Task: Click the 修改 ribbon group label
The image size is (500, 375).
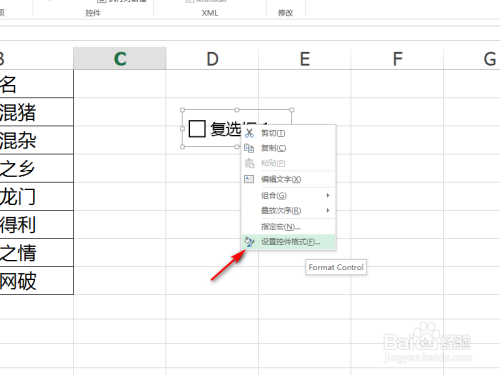Action: pos(285,13)
